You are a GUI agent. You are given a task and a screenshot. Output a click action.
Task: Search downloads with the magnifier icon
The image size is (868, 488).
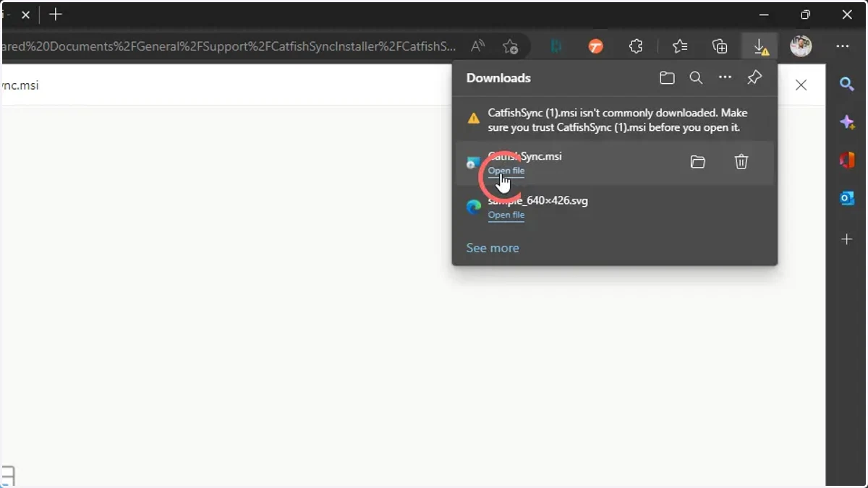[696, 78]
